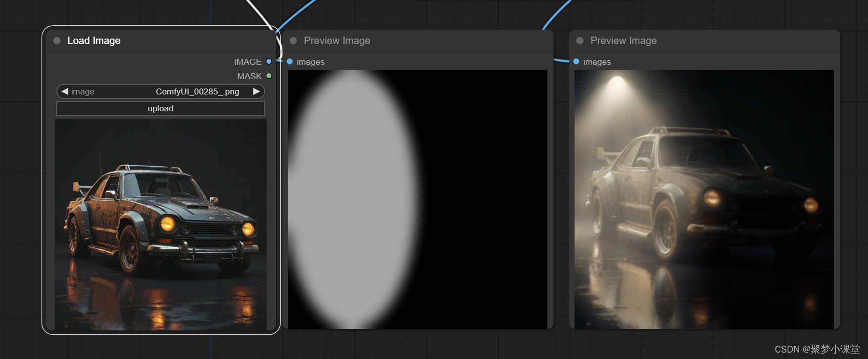Collapse the right Preview Image node with the lit car

(x=580, y=41)
